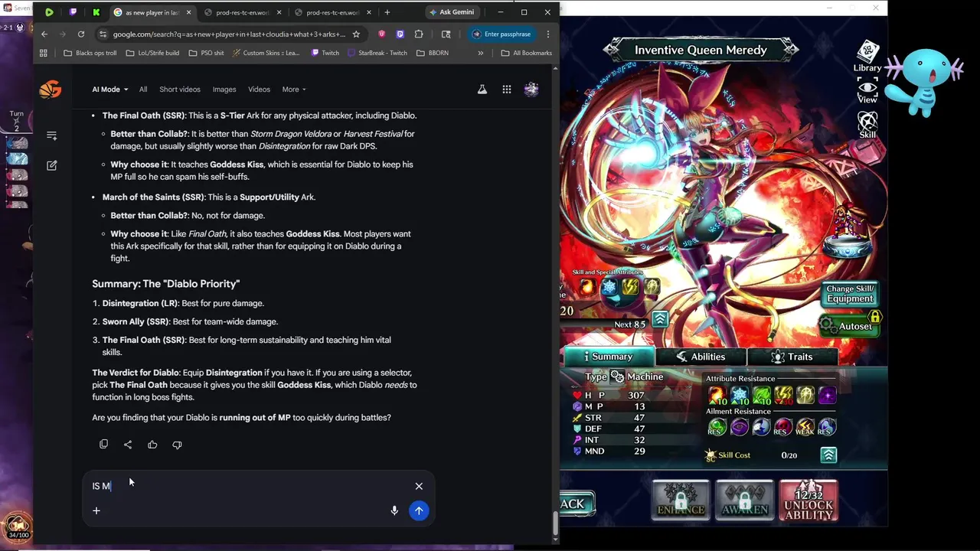The image size is (980, 551).
Task: Select the Images search filter
Action: (224, 90)
